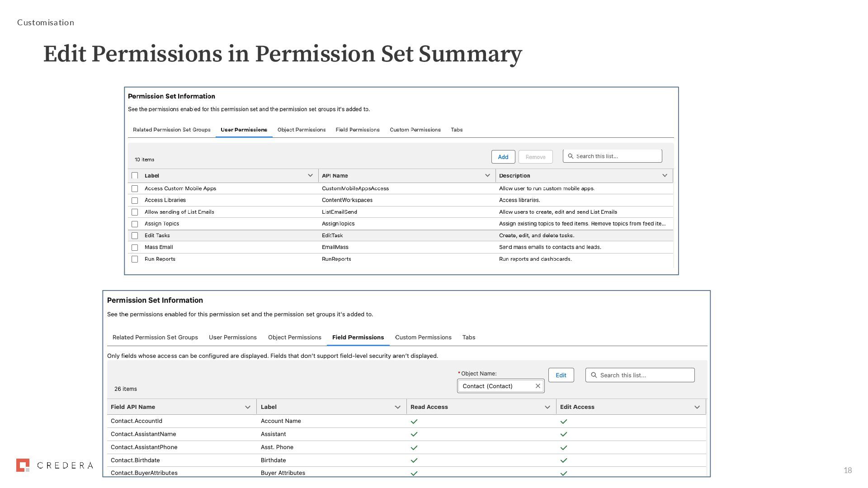868x488 pixels.
Task: Click Read Access checkmark for Contact.AccountId
Action: click(414, 421)
